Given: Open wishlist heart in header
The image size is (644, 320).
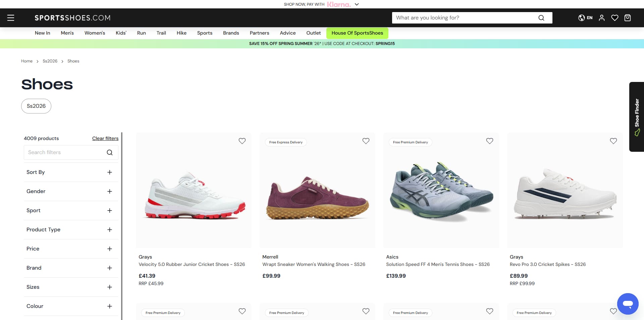Looking at the screenshot, I should coord(614,18).
